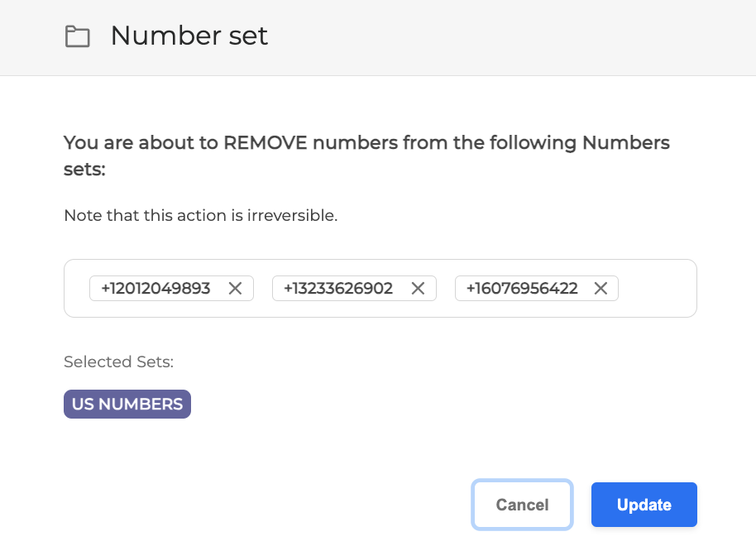
Task: Delete +16076956422 using its X icon
Action: click(600, 288)
